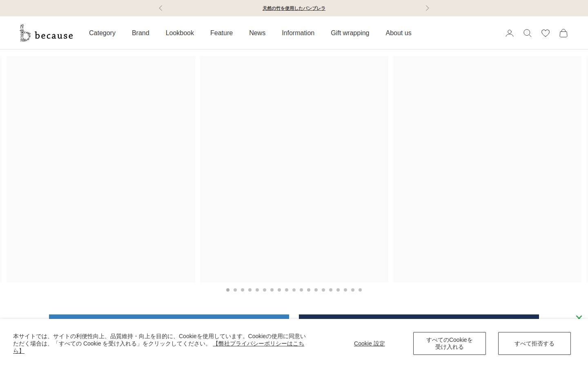
Task: Close the popup with the green X
Action: (x=579, y=317)
